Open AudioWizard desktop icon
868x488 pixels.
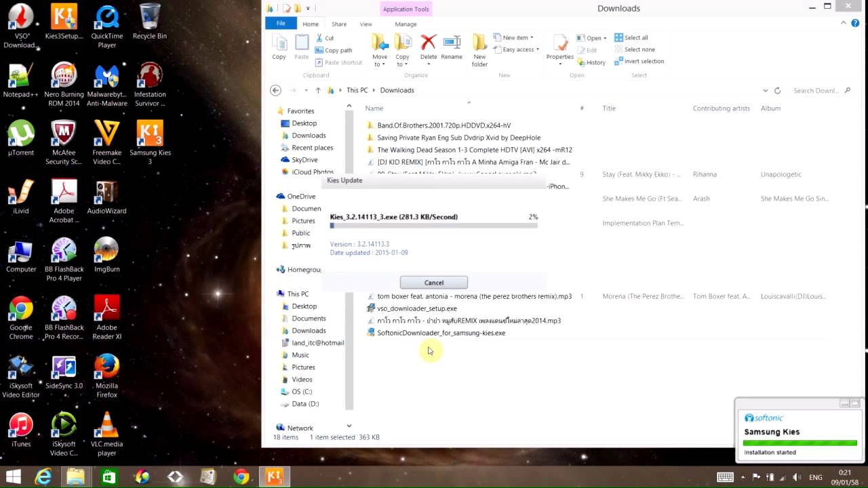pyautogui.click(x=106, y=197)
